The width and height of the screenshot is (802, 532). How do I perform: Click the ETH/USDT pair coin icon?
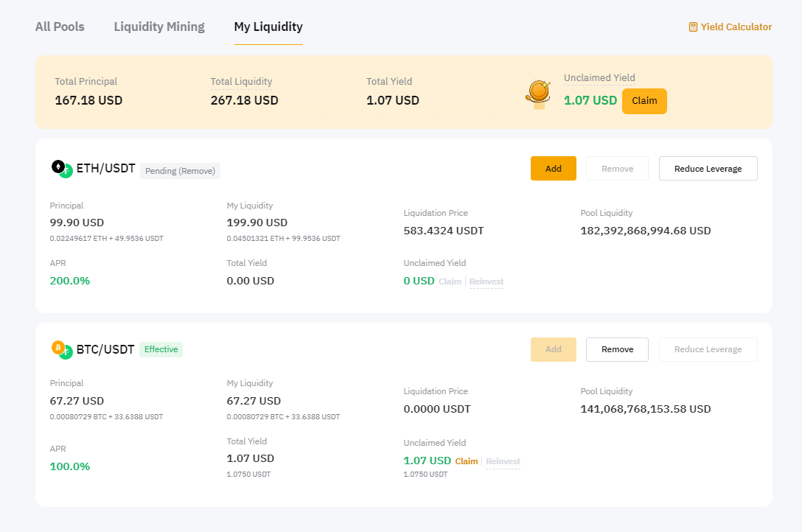62,169
